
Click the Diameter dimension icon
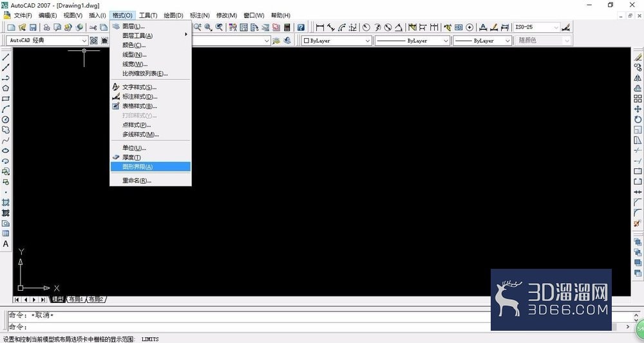388,28
